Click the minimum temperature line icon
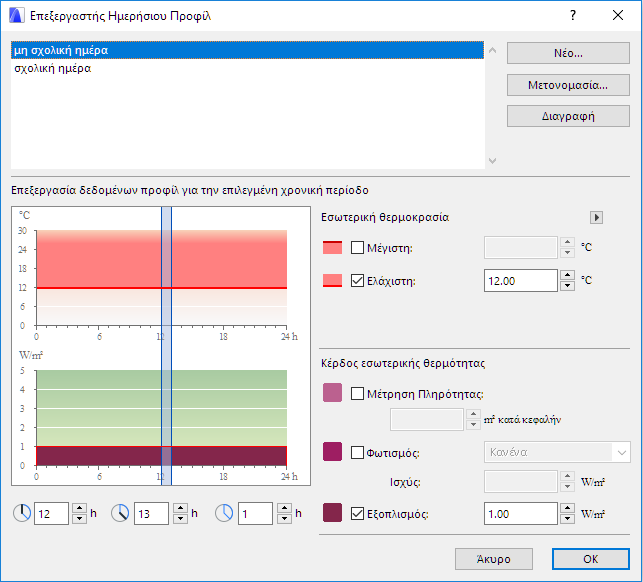 tap(333, 281)
